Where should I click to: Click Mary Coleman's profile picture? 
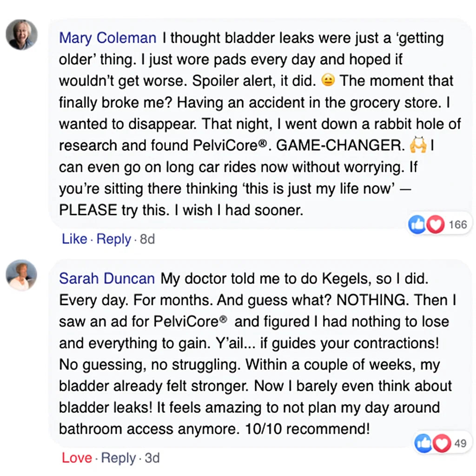(21, 34)
